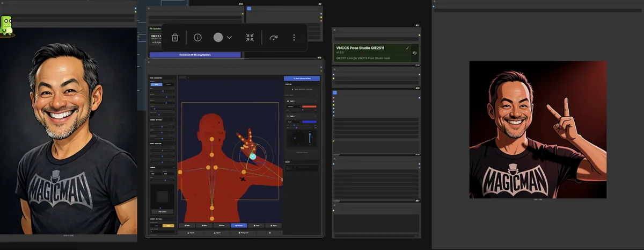Click the yellow highlighted export option button

coord(169,225)
